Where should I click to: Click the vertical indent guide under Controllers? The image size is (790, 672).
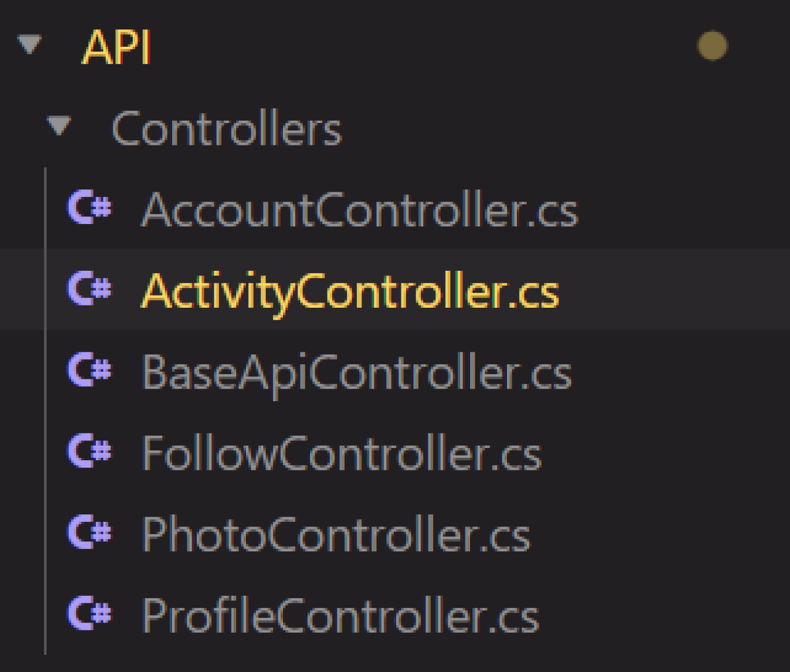point(45,411)
